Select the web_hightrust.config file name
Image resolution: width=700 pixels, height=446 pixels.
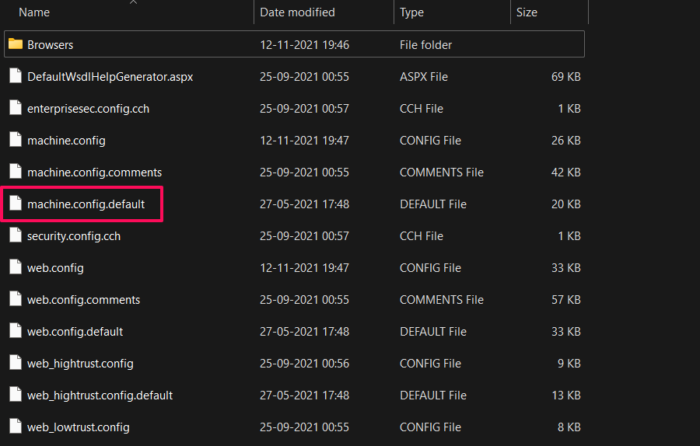pos(80,364)
